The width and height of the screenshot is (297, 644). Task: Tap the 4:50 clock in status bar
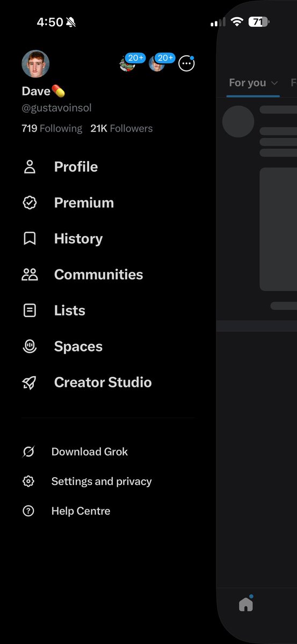pyautogui.click(x=50, y=22)
